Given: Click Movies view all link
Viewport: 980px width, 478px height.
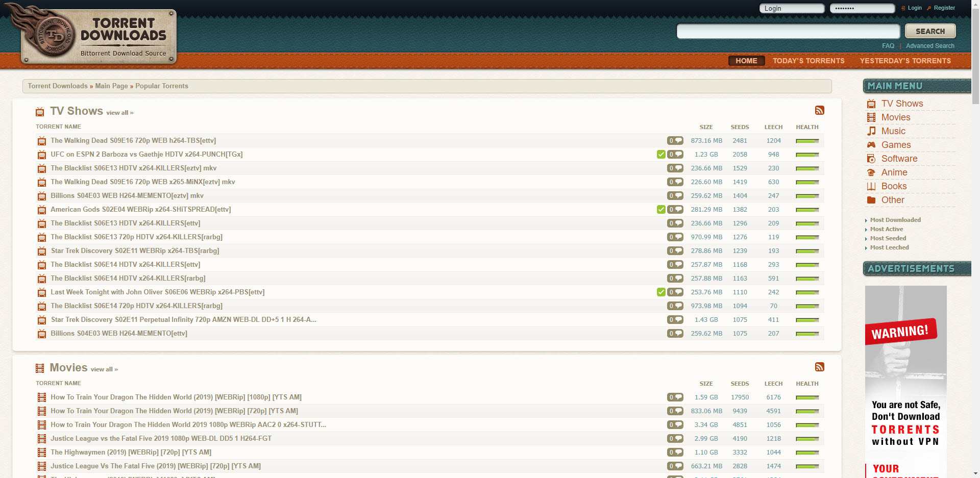Looking at the screenshot, I should (x=104, y=369).
